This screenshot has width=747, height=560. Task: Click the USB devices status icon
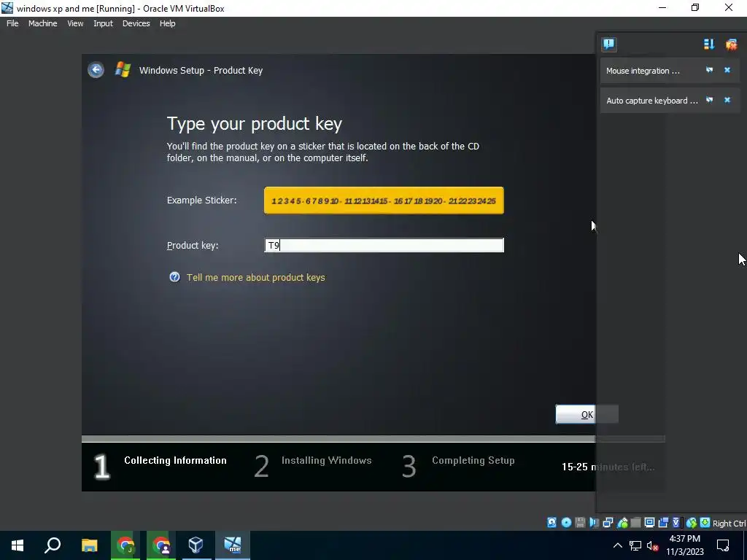click(x=622, y=522)
